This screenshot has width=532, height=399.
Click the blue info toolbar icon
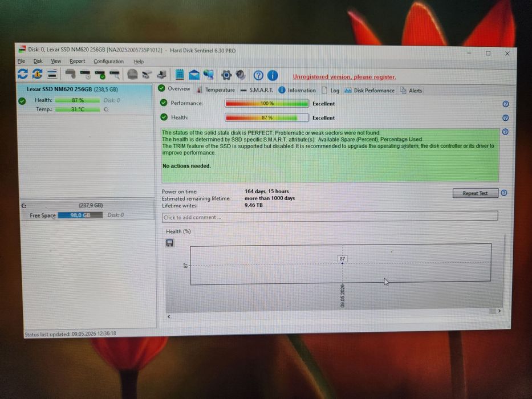click(273, 75)
